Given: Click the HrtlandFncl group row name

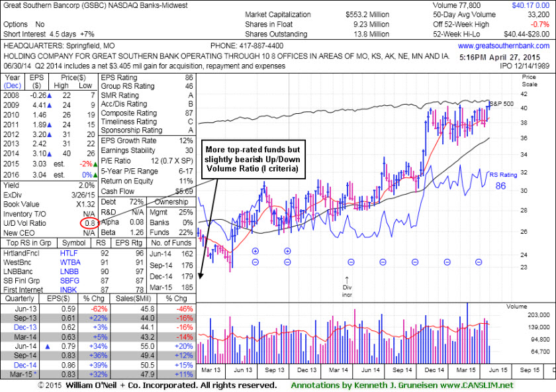Looking at the screenshot, I should coord(21,254).
